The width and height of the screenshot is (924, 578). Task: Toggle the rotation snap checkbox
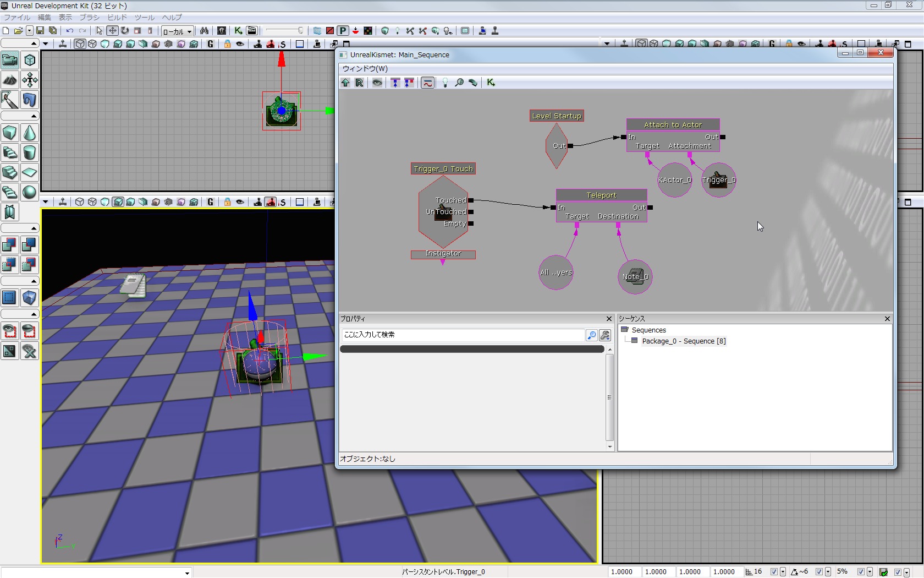pos(819,572)
